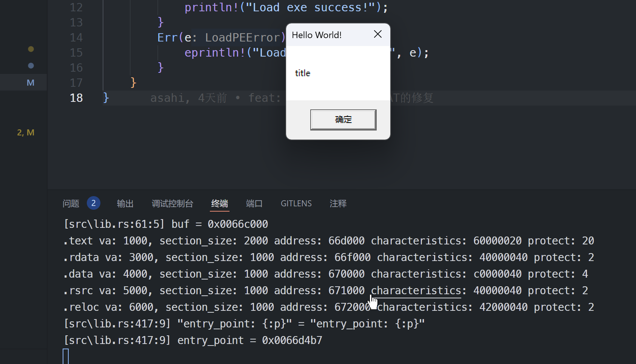Open the 调试控制台 debug console tab
The image size is (636, 364).
(x=172, y=204)
